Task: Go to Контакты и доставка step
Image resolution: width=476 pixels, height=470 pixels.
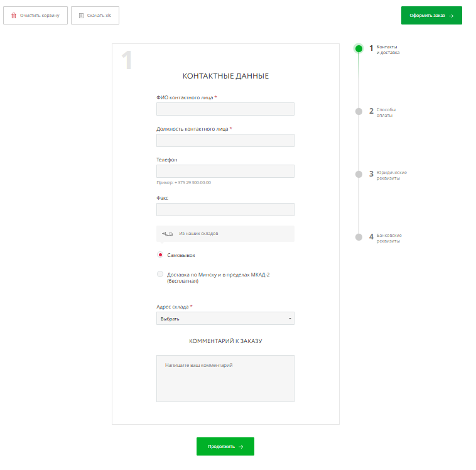Action: pos(387,50)
